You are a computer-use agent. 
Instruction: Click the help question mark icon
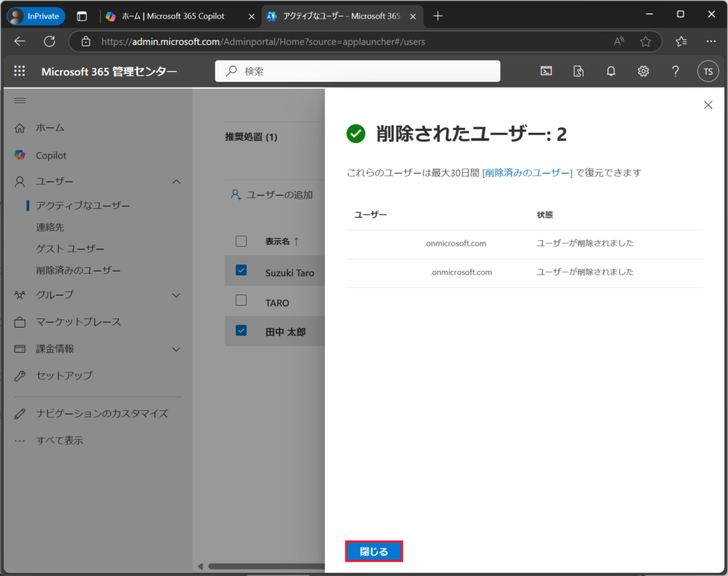tap(675, 71)
